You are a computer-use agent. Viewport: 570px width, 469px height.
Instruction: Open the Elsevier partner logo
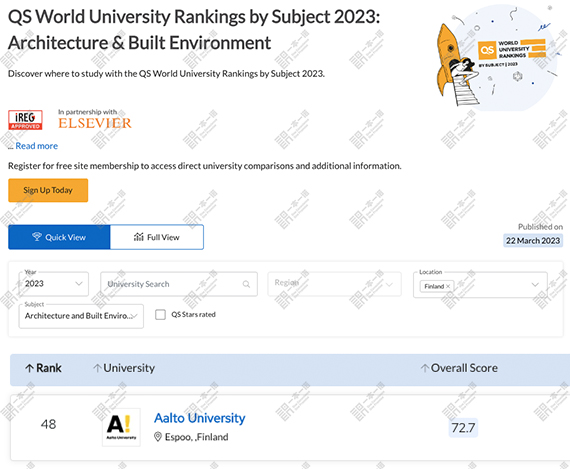(95, 123)
